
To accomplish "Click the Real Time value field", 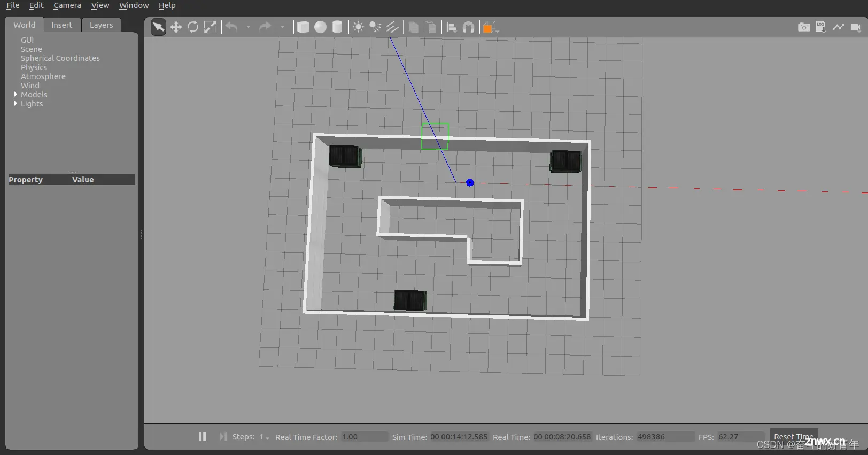I will point(562,437).
